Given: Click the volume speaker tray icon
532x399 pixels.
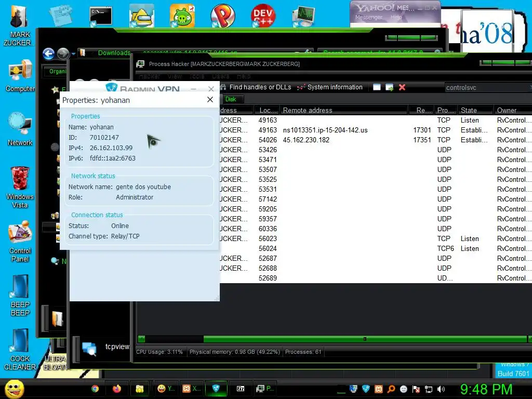Looking at the screenshot, I should pyautogui.click(x=441, y=389).
